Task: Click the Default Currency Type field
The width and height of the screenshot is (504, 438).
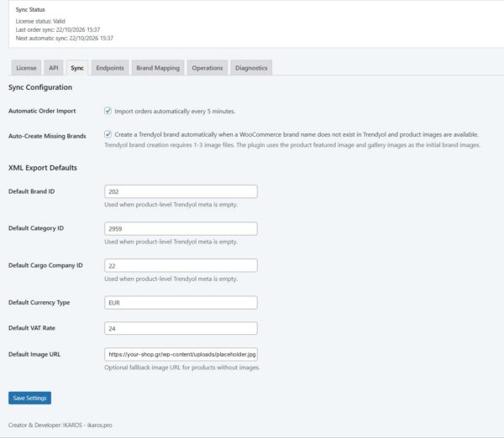Action: (181, 303)
